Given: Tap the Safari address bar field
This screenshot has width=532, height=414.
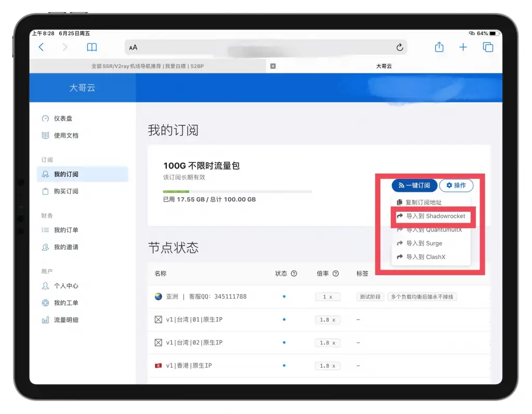Looking at the screenshot, I should (x=266, y=47).
